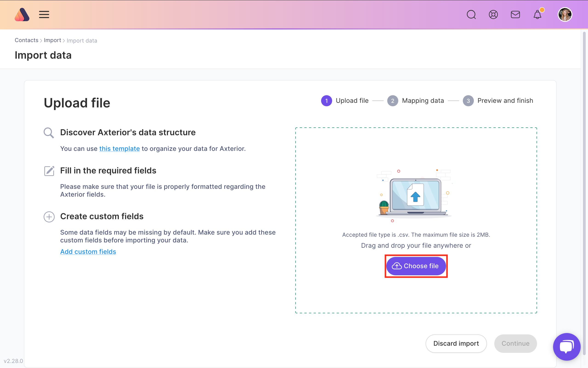Click Discard import button
This screenshot has width=588, height=368.
tap(456, 343)
